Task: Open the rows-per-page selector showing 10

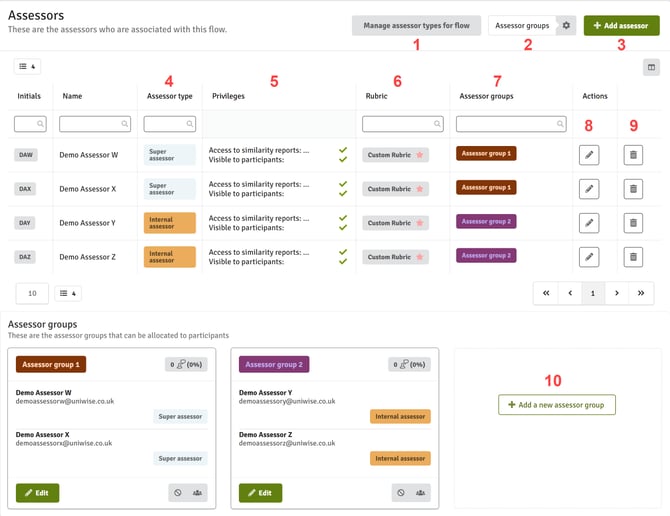Action: (32, 293)
